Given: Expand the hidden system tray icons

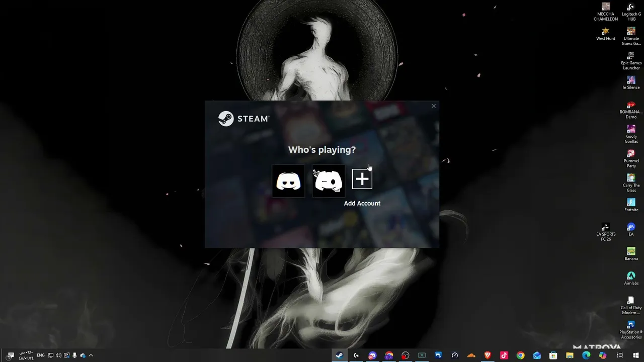Looking at the screenshot, I should click(91, 355).
